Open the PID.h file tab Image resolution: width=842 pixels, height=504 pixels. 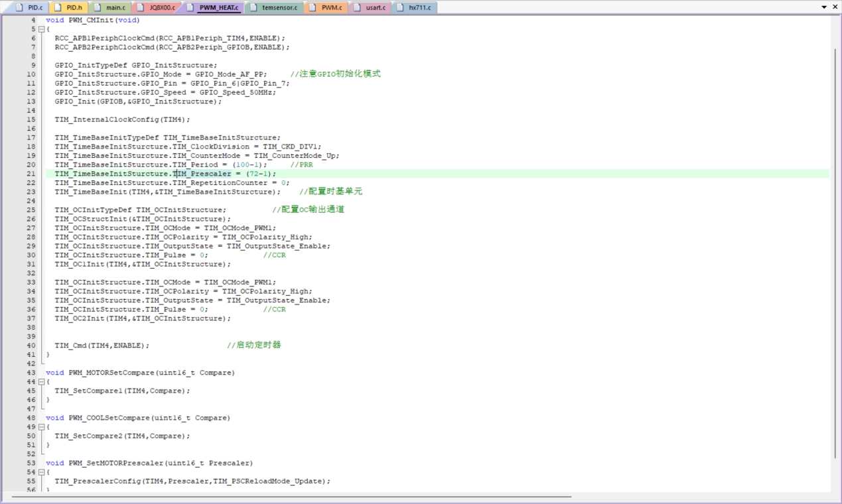click(68, 7)
